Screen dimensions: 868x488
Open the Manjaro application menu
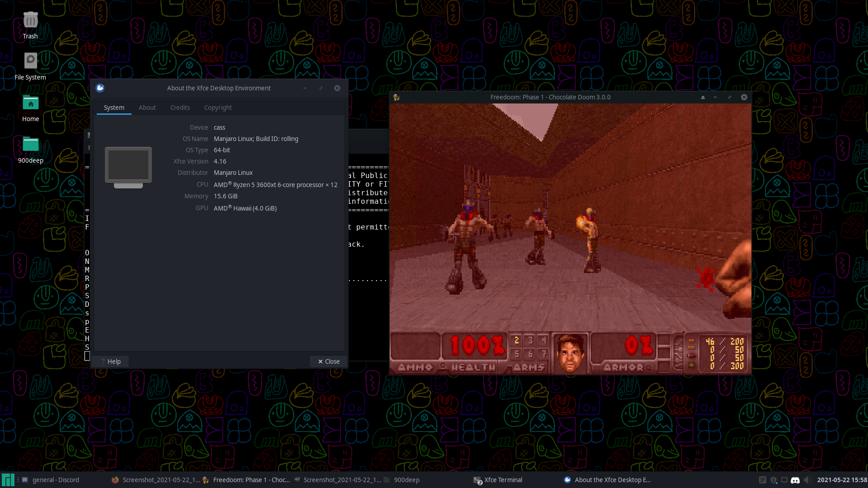pos(8,479)
